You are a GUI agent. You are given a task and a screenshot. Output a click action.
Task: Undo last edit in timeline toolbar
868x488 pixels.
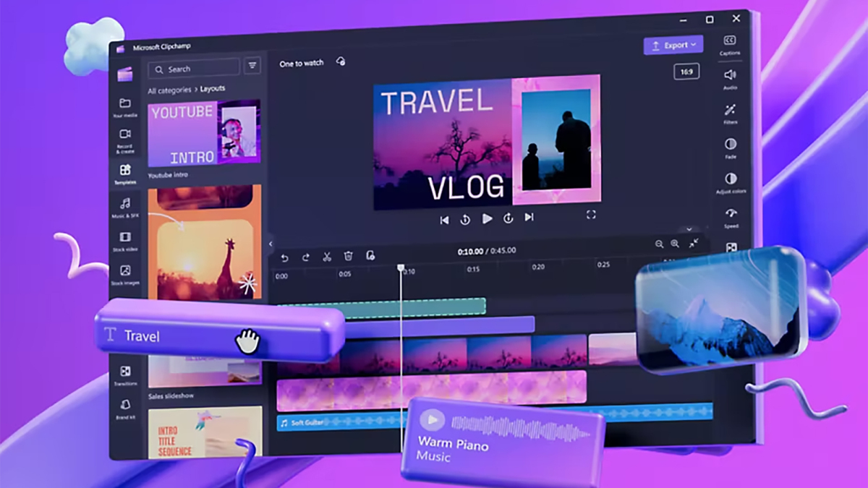coord(284,257)
